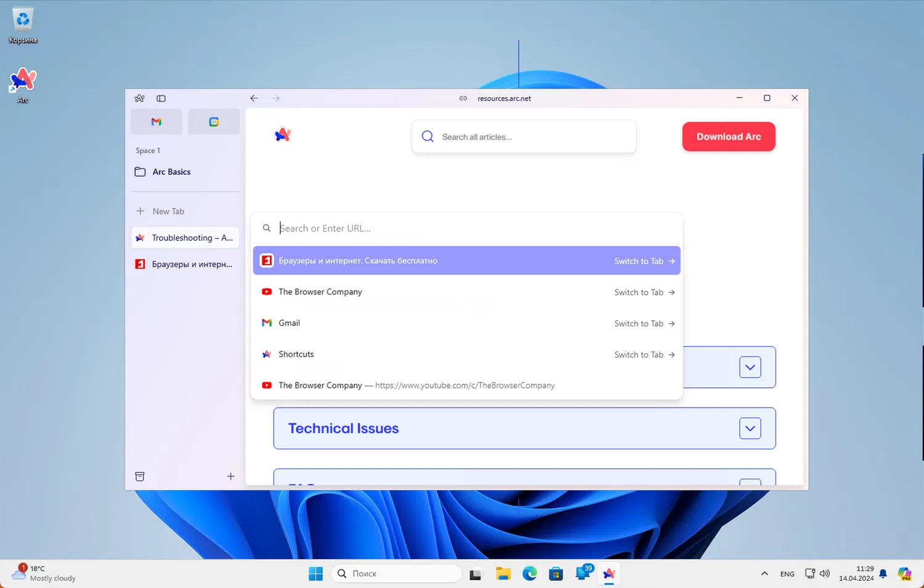Switch to the Gmail tab suggestion
Screen dimensions: 924x588
pyautogui.click(x=467, y=323)
